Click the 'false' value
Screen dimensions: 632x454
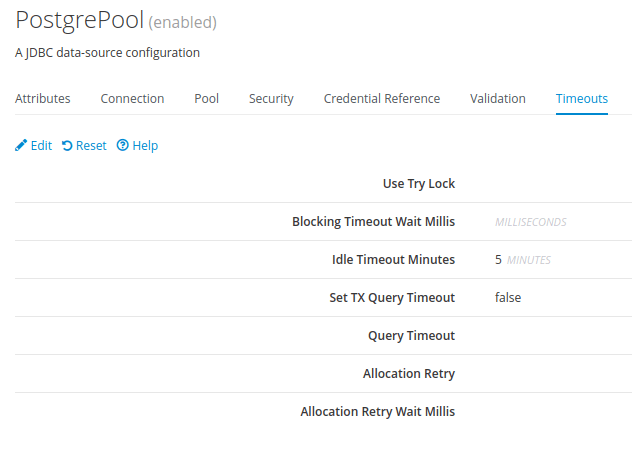[x=508, y=298]
